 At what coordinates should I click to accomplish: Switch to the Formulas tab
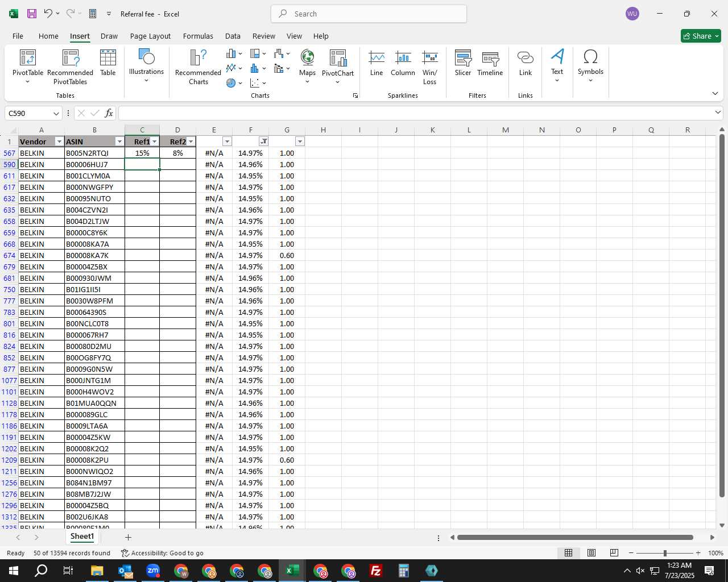coord(198,36)
